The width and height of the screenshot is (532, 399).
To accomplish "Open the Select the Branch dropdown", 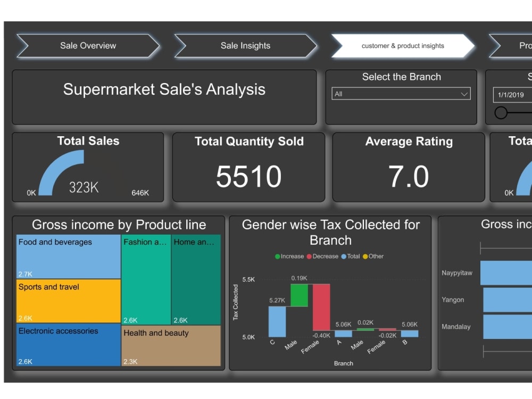I will click(x=401, y=94).
